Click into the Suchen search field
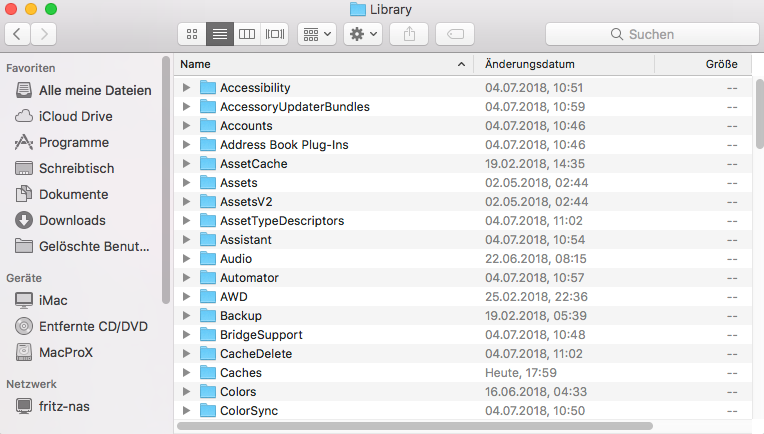This screenshot has width=764, height=434. tap(652, 34)
